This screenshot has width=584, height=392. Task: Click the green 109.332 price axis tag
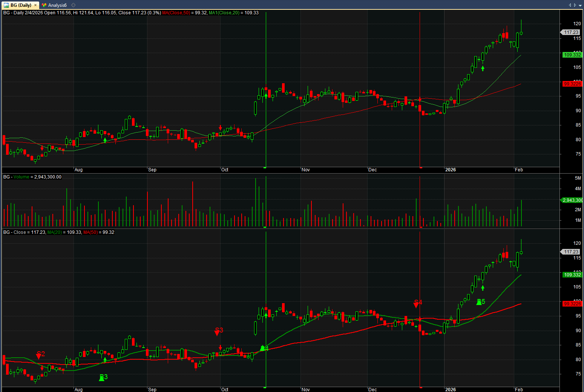tap(572, 55)
